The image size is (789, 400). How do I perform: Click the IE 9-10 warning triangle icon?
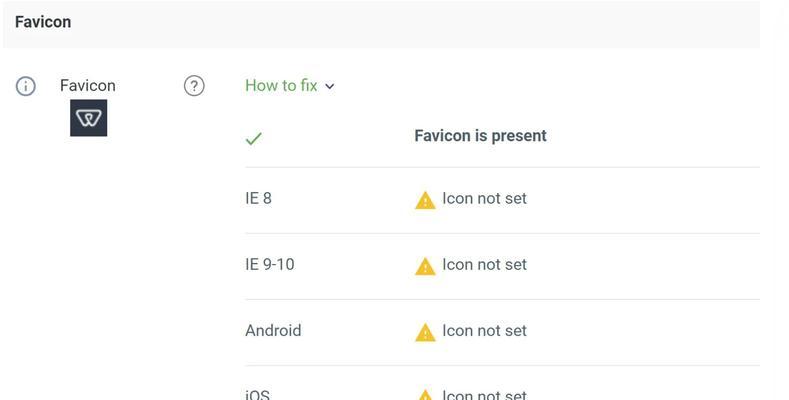point(425,266)
